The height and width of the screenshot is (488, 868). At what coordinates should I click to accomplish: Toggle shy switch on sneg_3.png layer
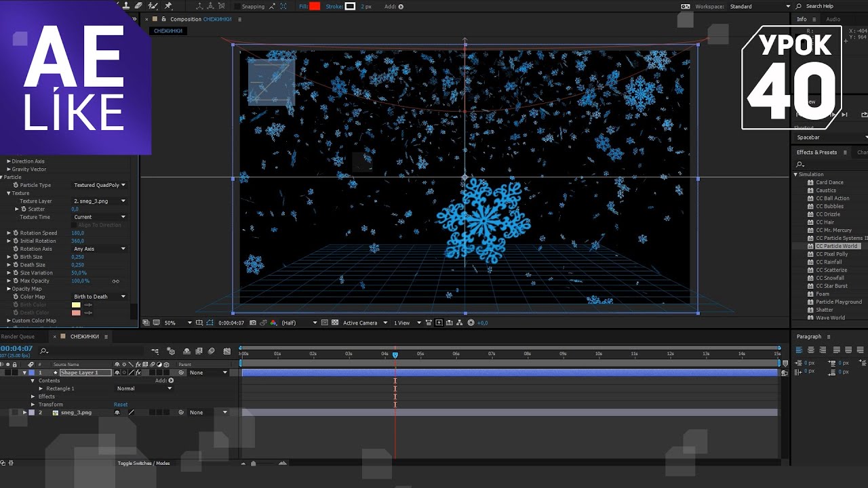click(x=117, y=412)
